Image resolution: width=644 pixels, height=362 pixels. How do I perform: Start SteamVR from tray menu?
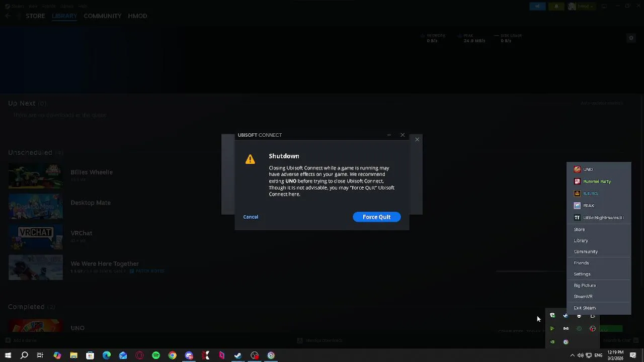click(599, 297)
